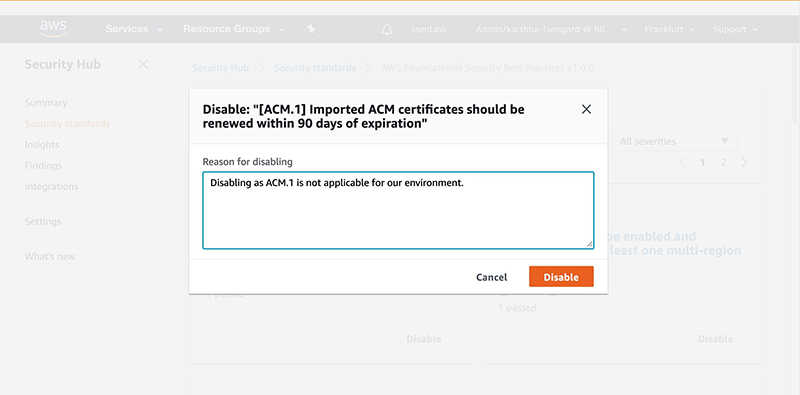The height and width of the screenshot is (395, 800).
Task: Open Insights in sidebar
Action: click(x=42, y=144)
